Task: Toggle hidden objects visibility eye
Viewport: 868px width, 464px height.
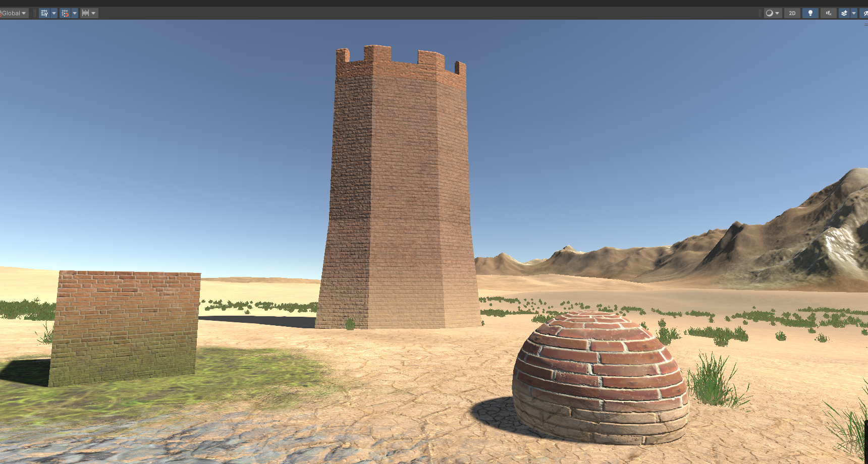Action: pyautogui.click(x=865, y=13)
